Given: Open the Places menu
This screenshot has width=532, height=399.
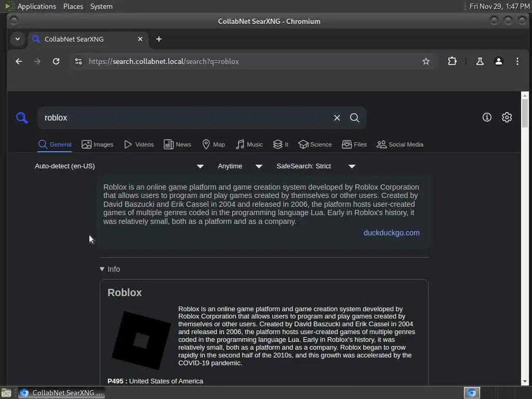Looking at the screenshot, I should [x=73, y=6].
